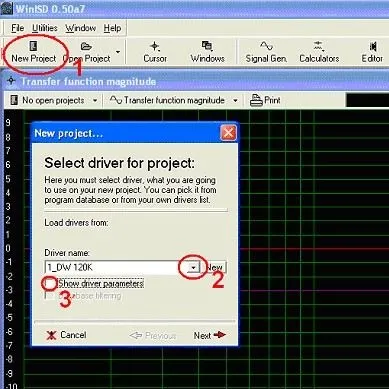Toggle Show driver parameters checkbox
The width and height of the screenshot is (389, 389).
(x=50, y=284)
